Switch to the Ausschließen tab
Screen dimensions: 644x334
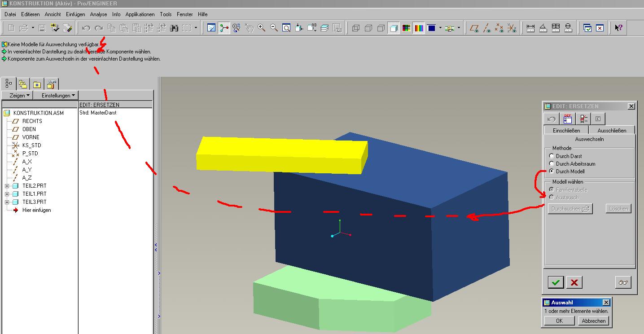point(612,130)
